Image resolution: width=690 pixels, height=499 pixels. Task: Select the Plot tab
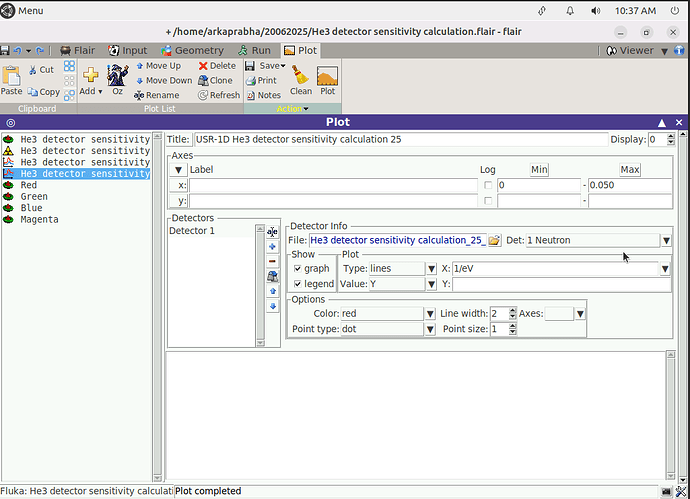click(x=300, y=51)
